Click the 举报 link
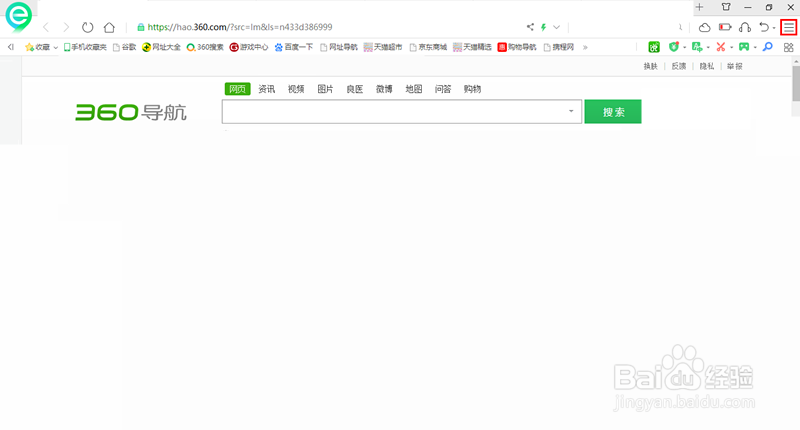Screen dimensions: 800x430 pyautogui.click(x=735, y=66)
